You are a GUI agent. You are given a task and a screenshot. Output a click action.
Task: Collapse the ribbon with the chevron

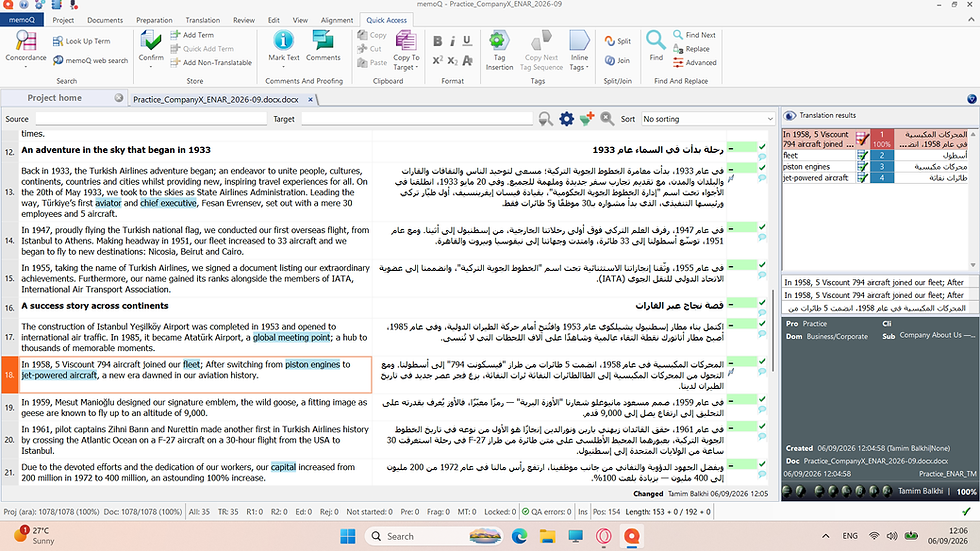pos(971,20)
